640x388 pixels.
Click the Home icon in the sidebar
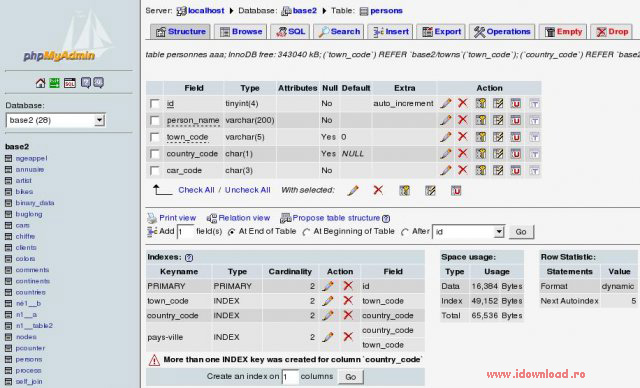(x=40, y=83)
